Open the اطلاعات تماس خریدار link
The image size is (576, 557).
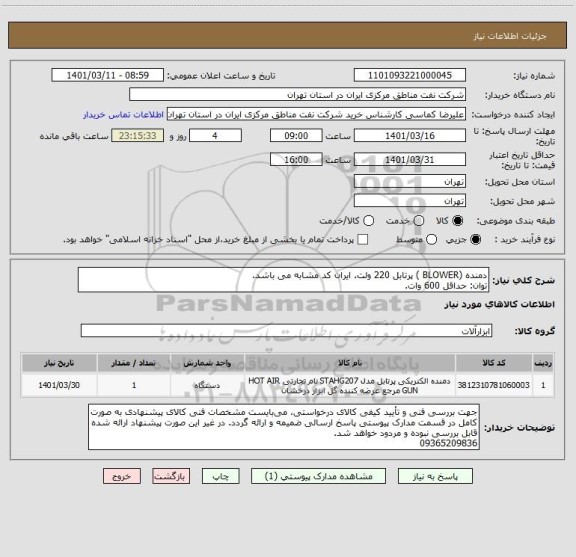(123, 115)
